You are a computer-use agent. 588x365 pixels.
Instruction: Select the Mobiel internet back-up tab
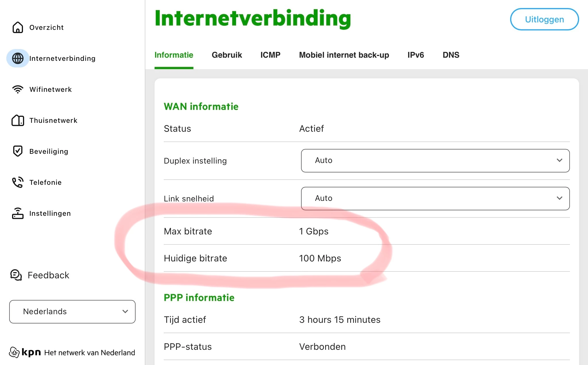click(344, 55)
